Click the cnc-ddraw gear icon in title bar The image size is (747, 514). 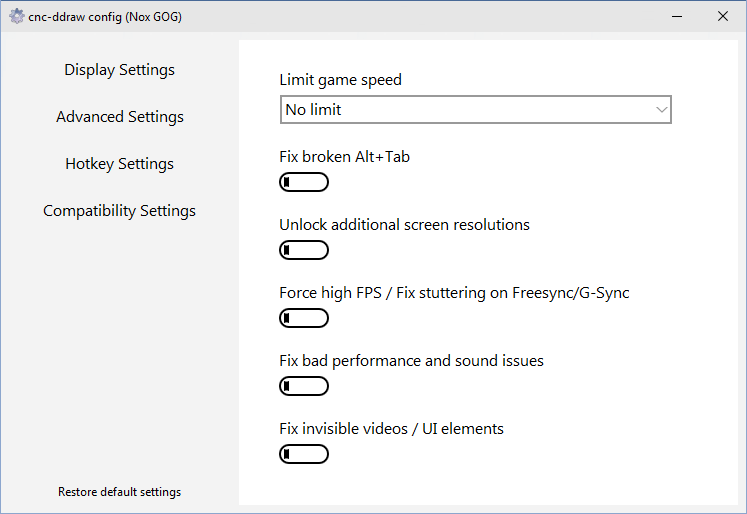(16, 16)
